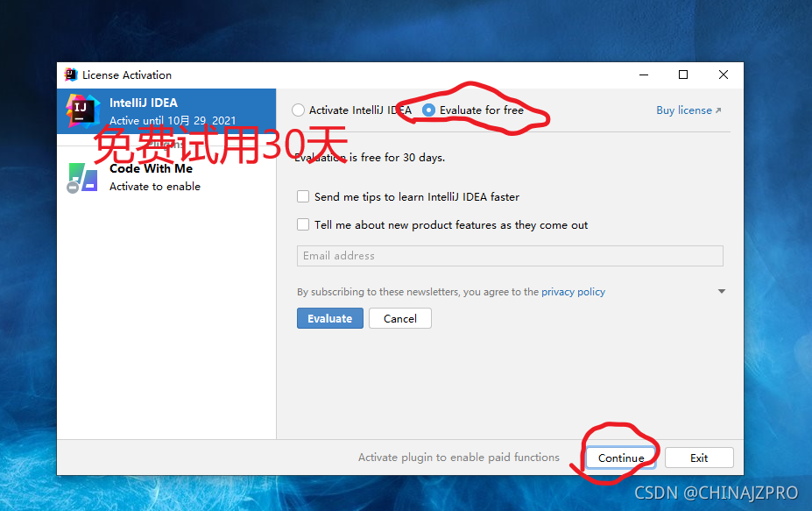
Task: Enable Send me tips to learn IntelliJ IDEA faster
Action: pos(303,196)
